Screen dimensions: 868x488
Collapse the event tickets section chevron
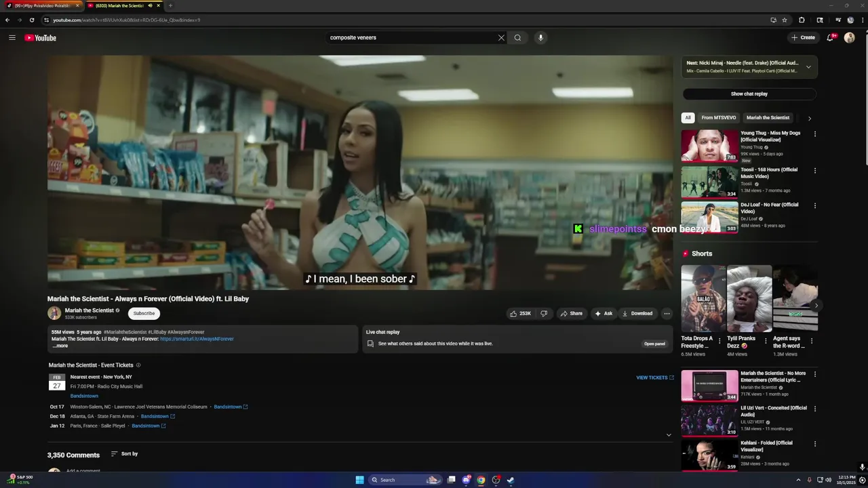pos(669,435)
